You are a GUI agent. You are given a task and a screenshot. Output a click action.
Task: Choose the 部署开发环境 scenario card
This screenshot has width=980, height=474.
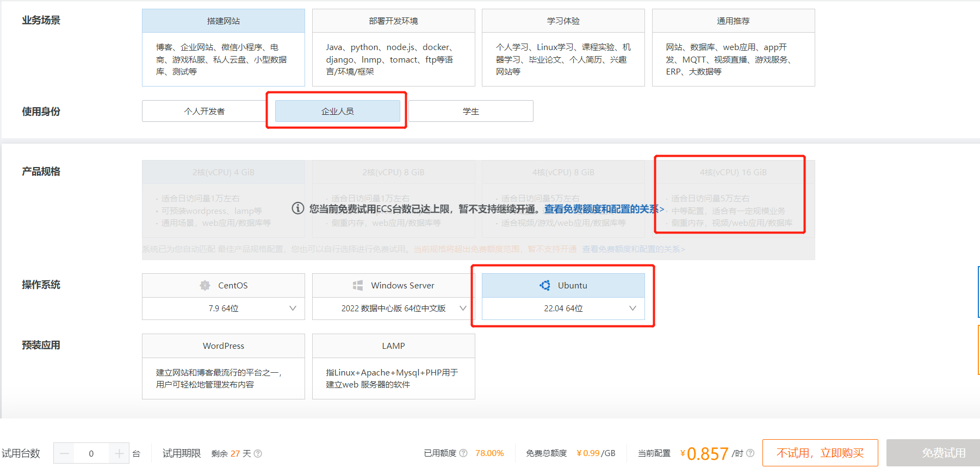tap(394, 47)
